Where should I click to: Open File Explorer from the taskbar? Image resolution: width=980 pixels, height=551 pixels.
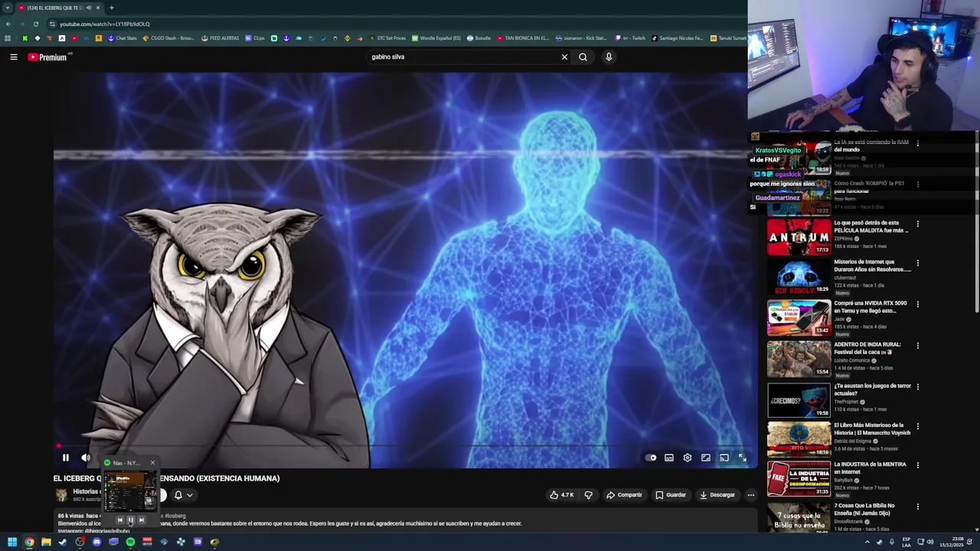click(46, 542)
